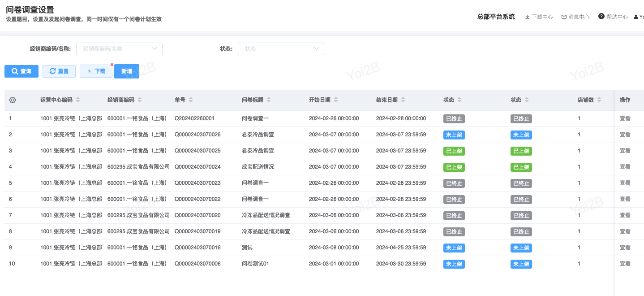Sort by 开始日期 sort icon
Viewport: 644px width, 296px height.
[x=336, y=100]
